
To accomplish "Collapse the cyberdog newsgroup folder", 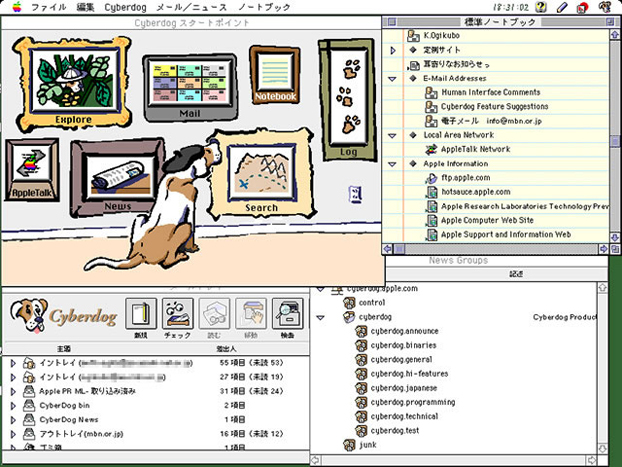I will tap(320, 317).
